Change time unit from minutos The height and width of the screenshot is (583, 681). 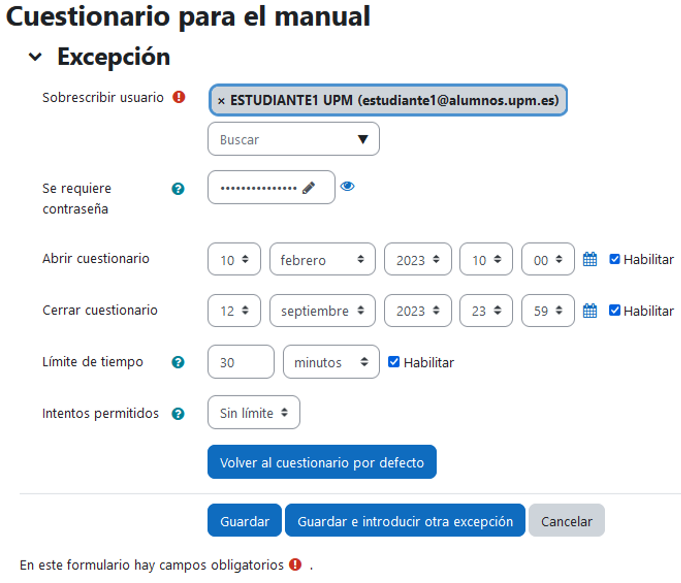coord(331,362)
